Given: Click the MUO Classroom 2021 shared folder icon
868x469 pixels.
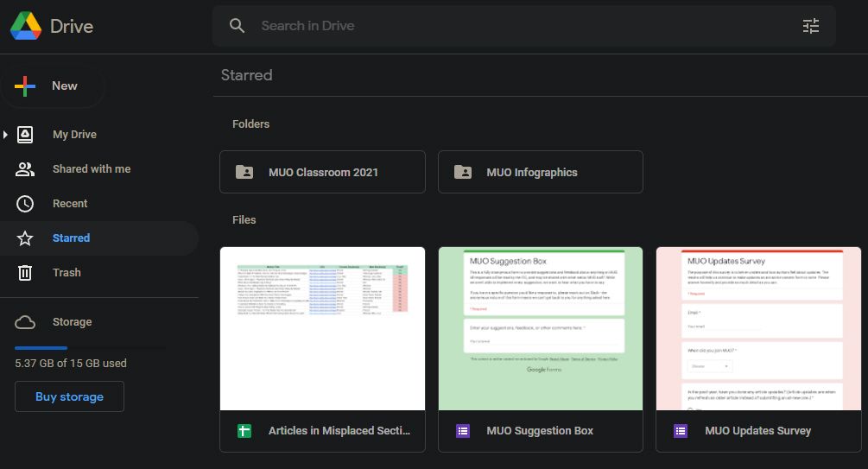Looking at the screenshot, I should [x=244, y=172].
